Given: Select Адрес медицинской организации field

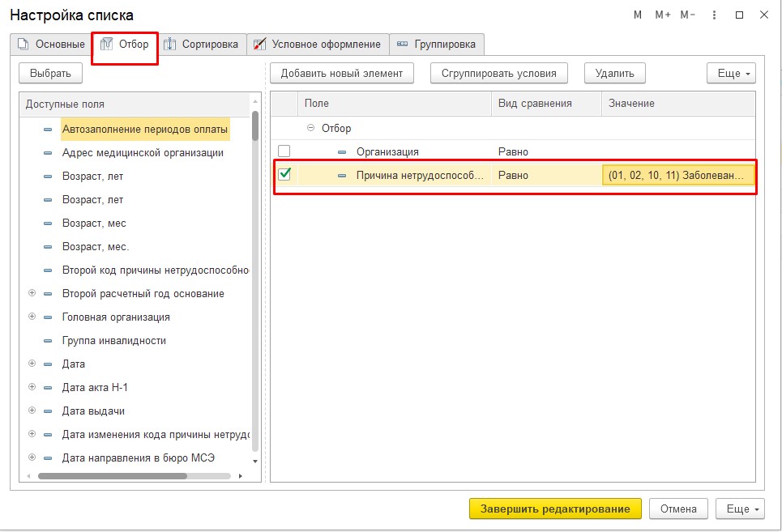Looking at the screenshot, I should pos(143,153).
